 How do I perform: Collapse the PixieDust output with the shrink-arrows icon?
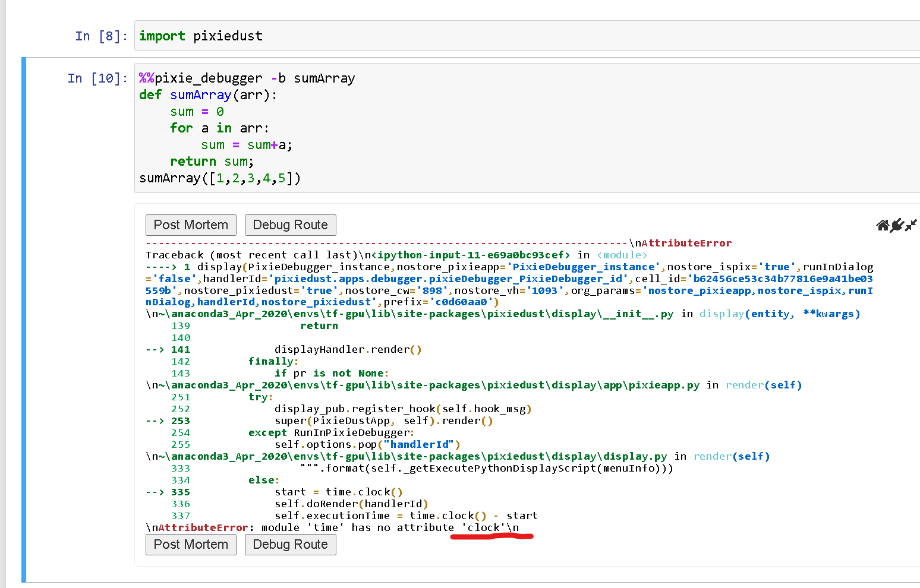(x=910, y=225)
